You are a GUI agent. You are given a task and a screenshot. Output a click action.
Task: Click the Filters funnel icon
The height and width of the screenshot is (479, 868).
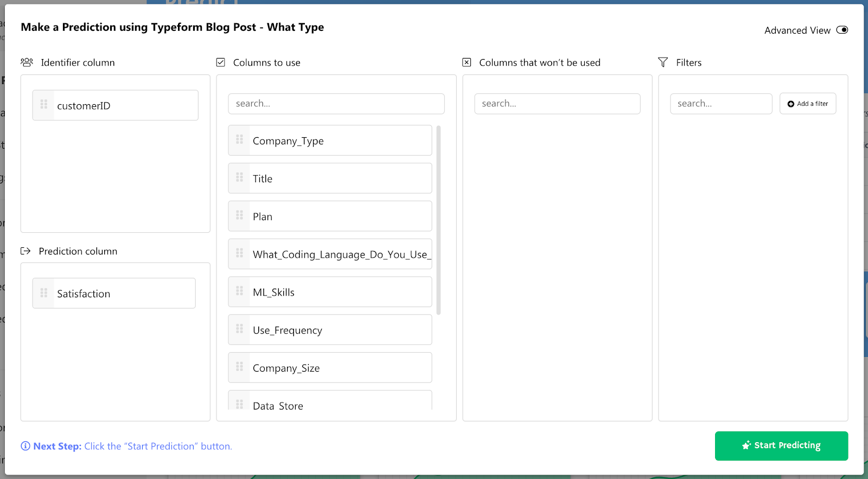(x=663, y=62)
